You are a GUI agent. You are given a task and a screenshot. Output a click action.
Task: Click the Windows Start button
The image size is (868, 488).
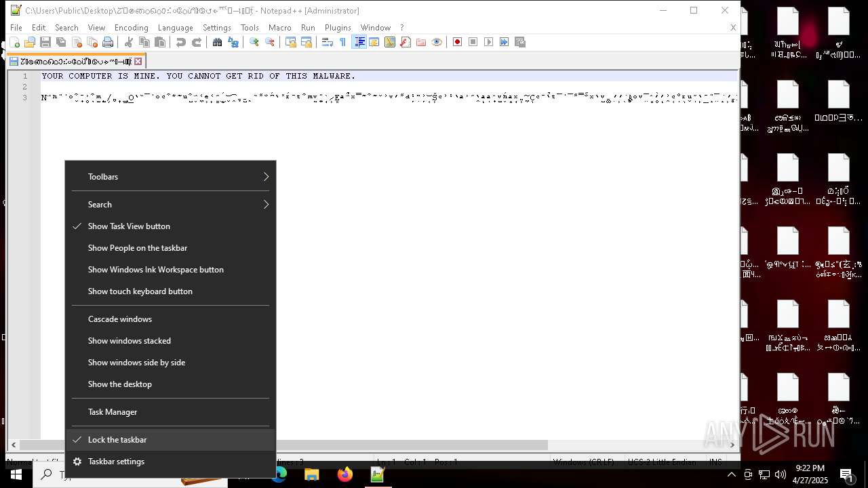tap(16, 474)
